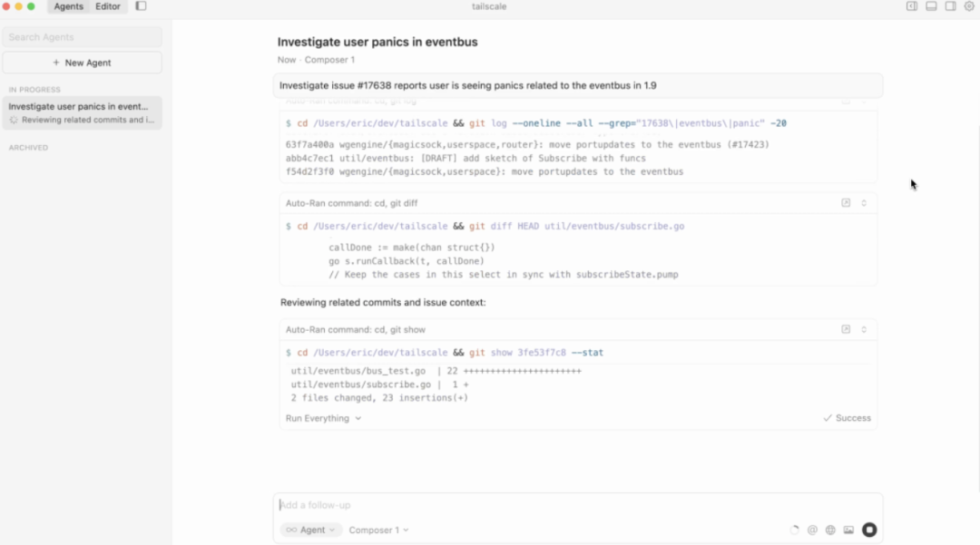Click the Success status indicator

click(x=847, y=418)
